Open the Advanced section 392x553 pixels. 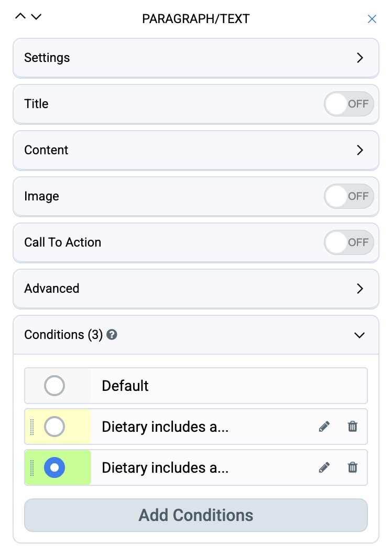196,289
